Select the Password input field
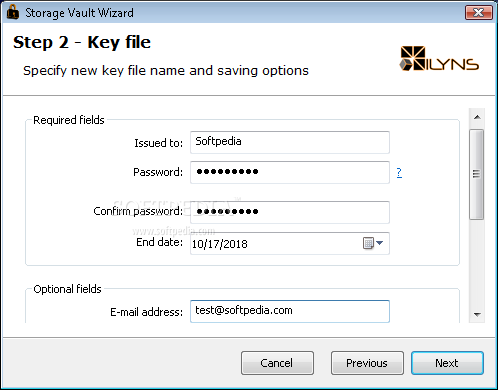Image resolution: width=498 pixels, height=390 pixels. [x=290, y=172]
